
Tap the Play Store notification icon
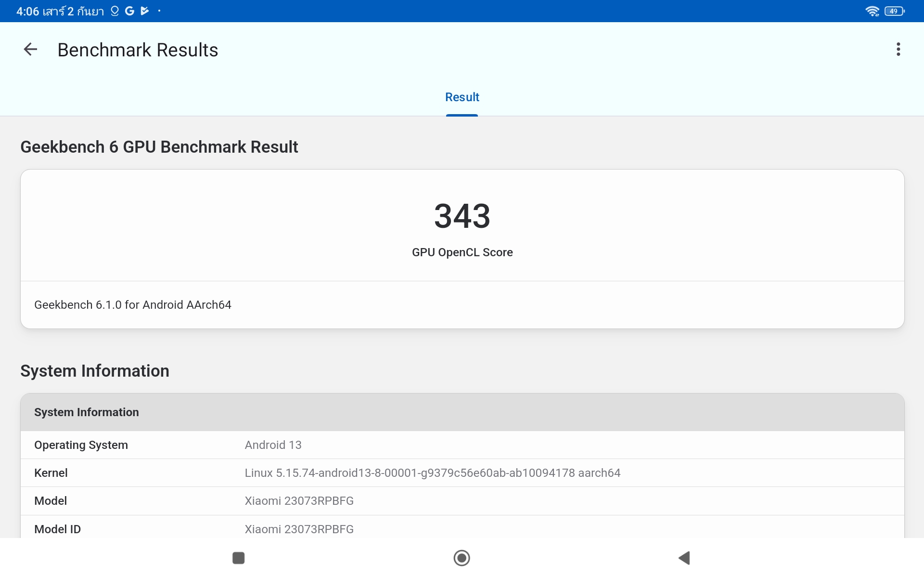(144, 11)
